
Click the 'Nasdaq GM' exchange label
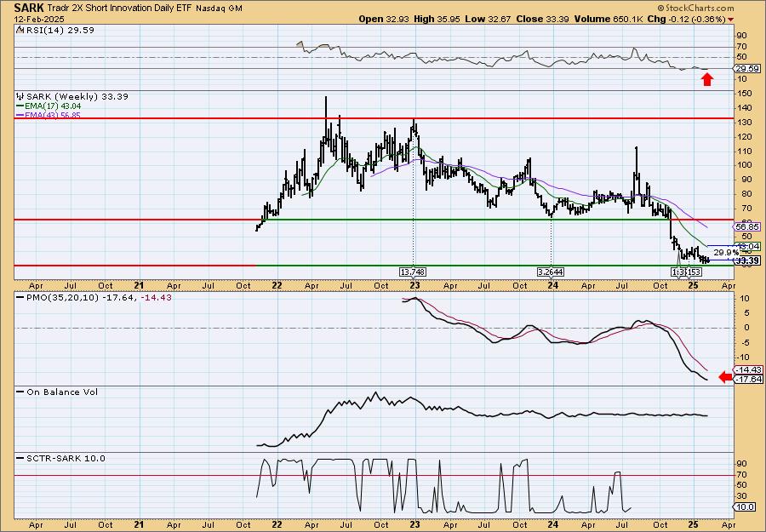220,9
